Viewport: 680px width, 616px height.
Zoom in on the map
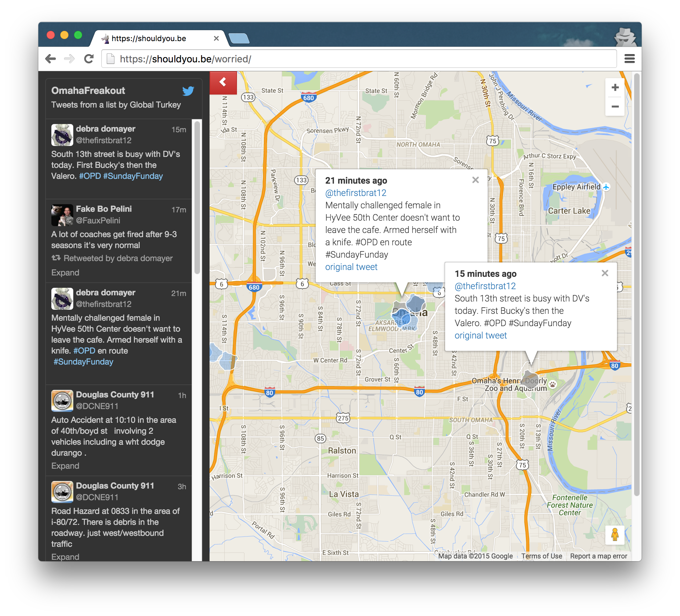pyautogui.click(x=615, y=88)
